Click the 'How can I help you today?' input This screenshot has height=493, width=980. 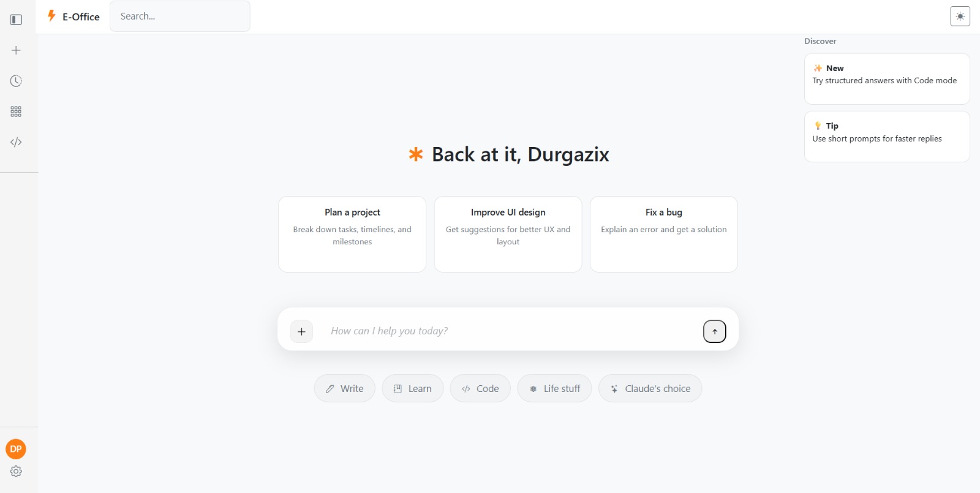click(x=511, y=331)
